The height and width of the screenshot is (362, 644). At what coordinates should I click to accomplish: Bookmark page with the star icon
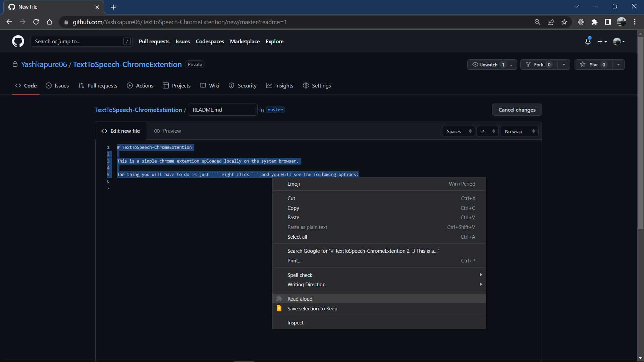coord(564,22)
